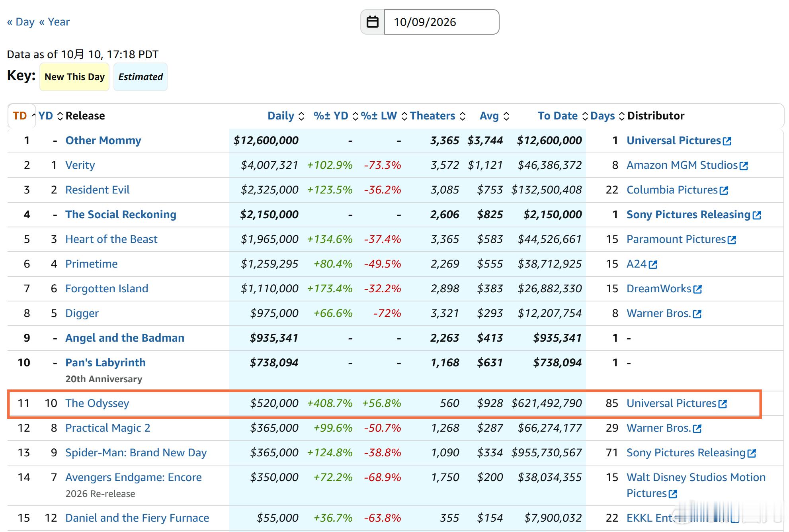This screenshot has width=789, height=532.
Task: Sort table by Days column
Action: 607,116
